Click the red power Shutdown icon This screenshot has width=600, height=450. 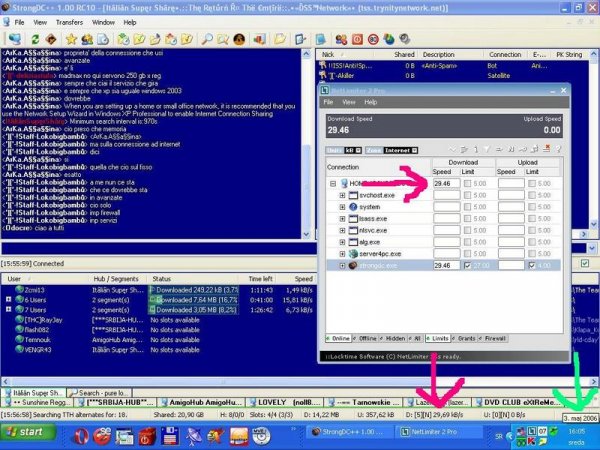coord(357,39)
